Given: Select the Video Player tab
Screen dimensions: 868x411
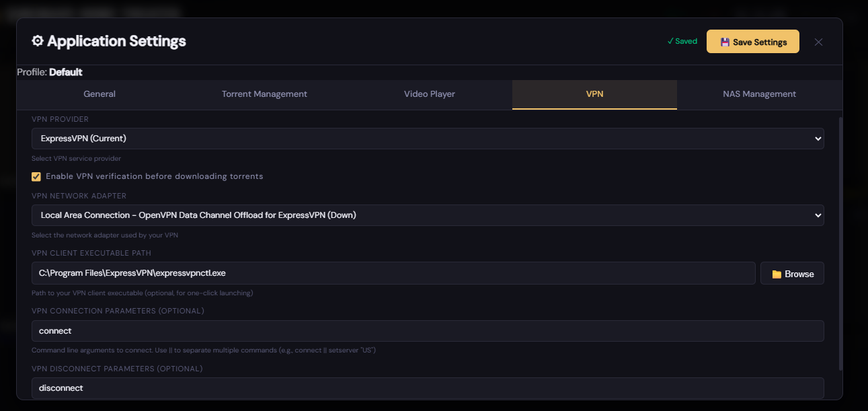Looking at the screenshot, I should tap(429, 94).
